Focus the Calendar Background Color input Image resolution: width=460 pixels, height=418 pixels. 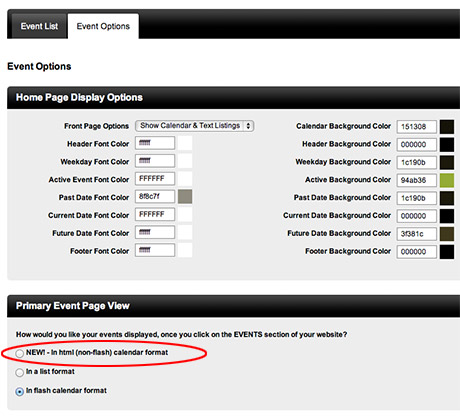pos(417,127)
